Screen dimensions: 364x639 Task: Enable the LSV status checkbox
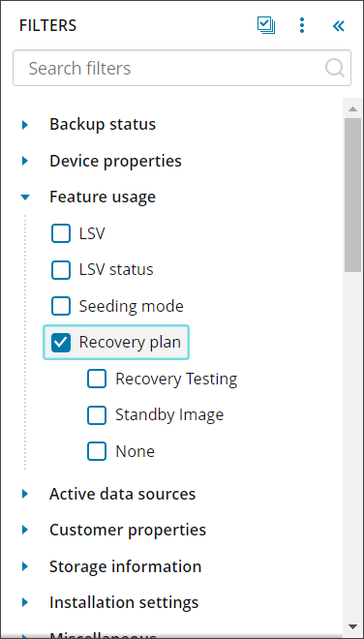click(61, 270)
